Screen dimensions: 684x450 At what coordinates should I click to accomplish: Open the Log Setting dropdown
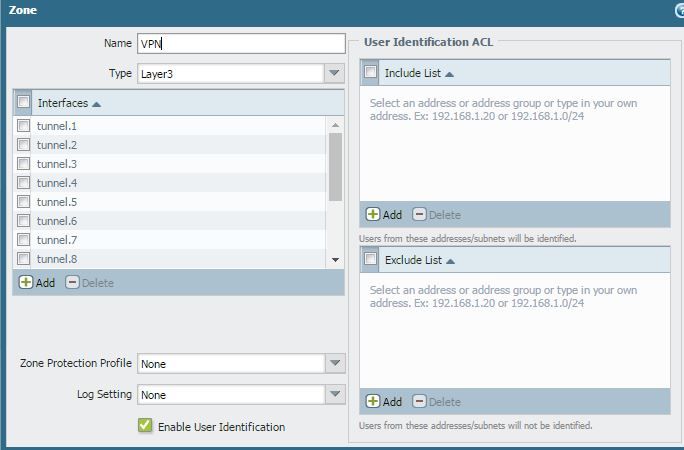tap(335, 395)
